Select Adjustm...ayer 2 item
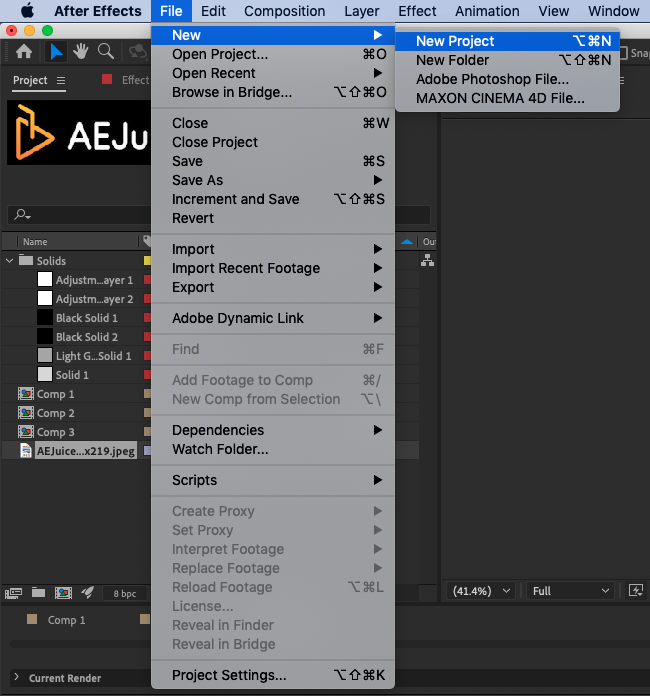The width and height of the screenshot is (650, 696). [94, 299]
